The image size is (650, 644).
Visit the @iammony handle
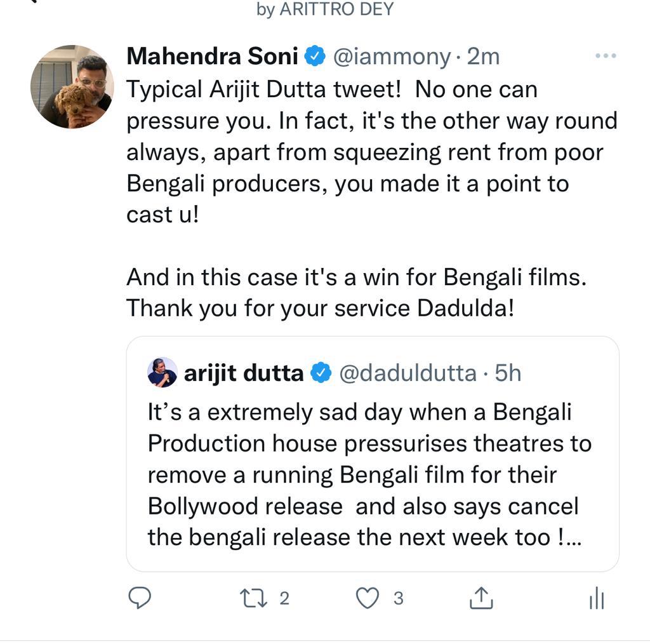pos(392,57)
